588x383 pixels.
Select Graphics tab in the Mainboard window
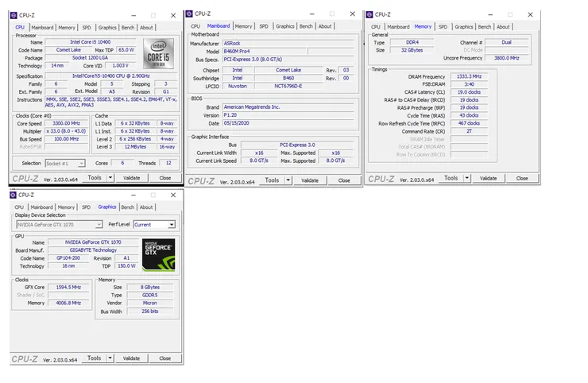tap(285, 26)
